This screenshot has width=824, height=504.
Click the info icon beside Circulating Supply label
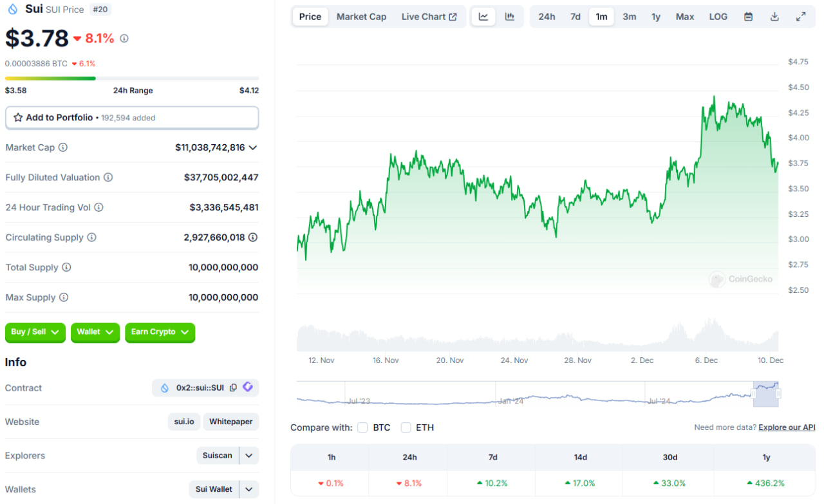[x=92, y=238]
